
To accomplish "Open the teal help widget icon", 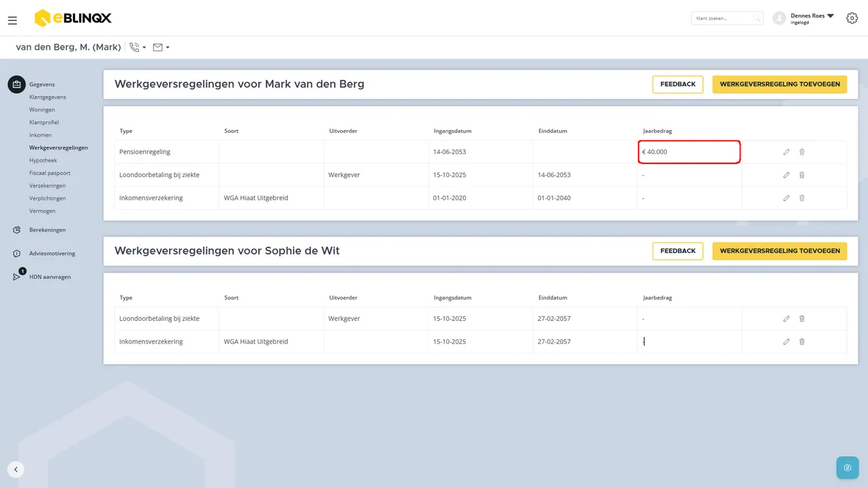I will point(847,468).
